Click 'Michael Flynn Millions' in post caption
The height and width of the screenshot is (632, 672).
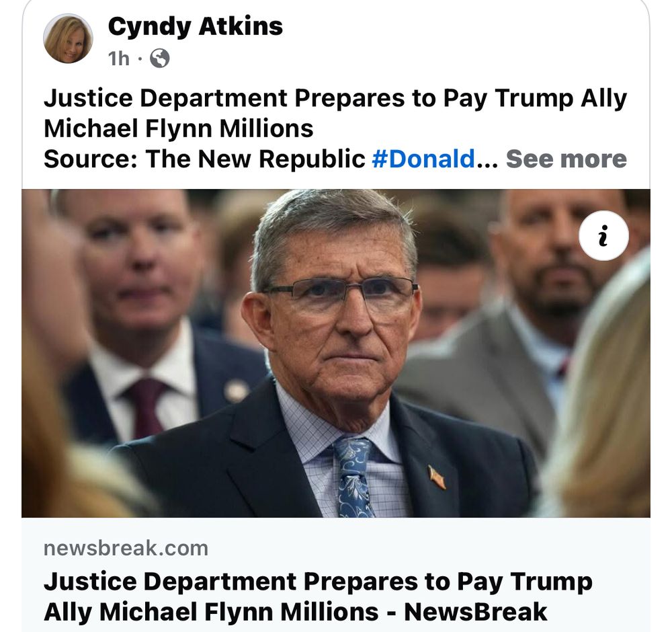(178, 128)
